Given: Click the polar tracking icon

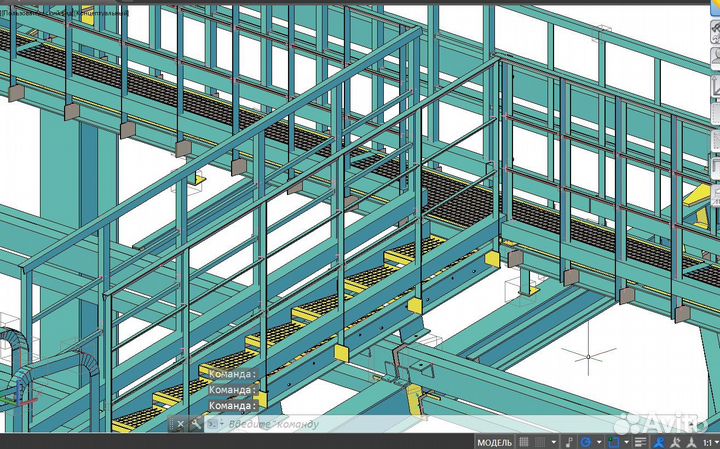Looking at the screenshot, I should 584,442.
